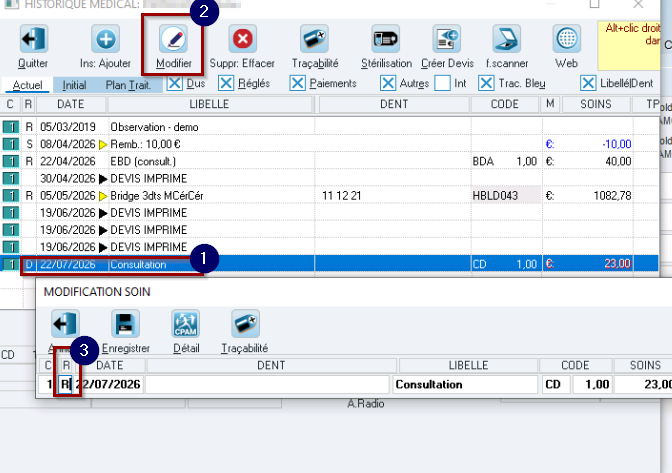Click the R field in Modification Soin

click(66, 384)
